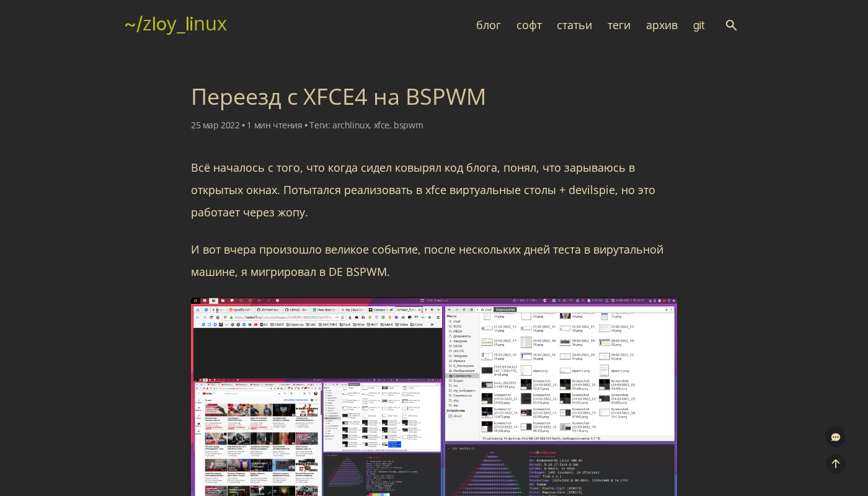Screen dimensions: 868x496
Task: Select the bspwm tag link
Action: click(x=408, y=125)
